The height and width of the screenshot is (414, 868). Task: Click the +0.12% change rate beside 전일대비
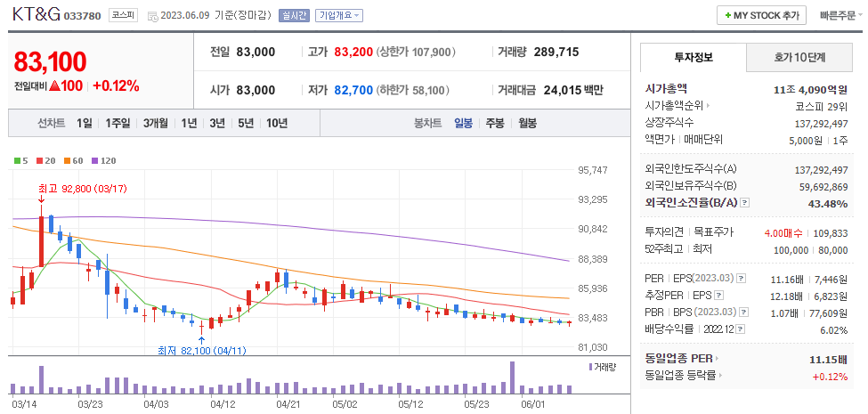[116, 85]
